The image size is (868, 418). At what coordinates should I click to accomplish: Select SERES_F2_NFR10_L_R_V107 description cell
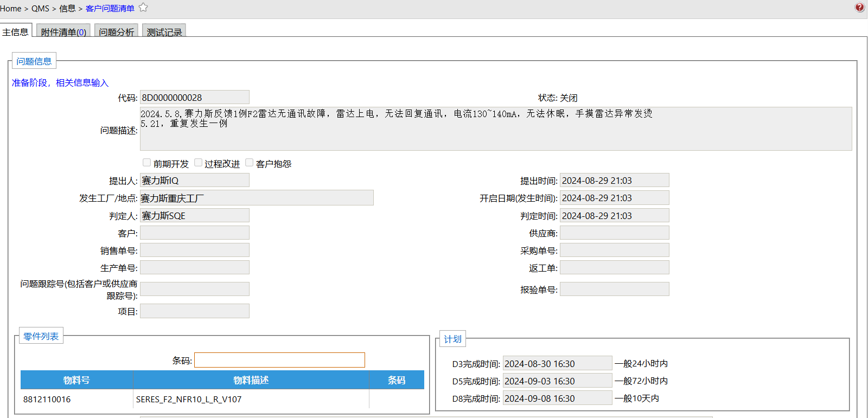coord(251,399)
